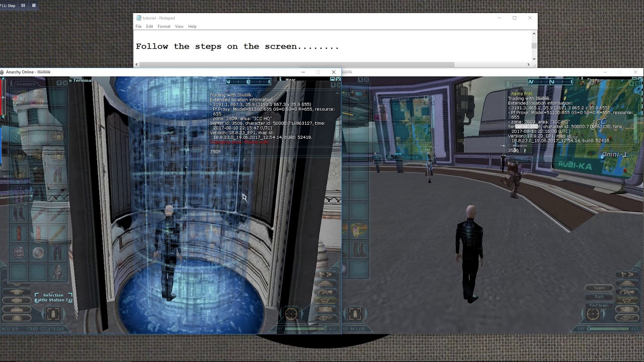Image resolution: width=644 pixels, height=362 pixels.
Task: Click the person target icon in right game window
Action: point(355,314)
